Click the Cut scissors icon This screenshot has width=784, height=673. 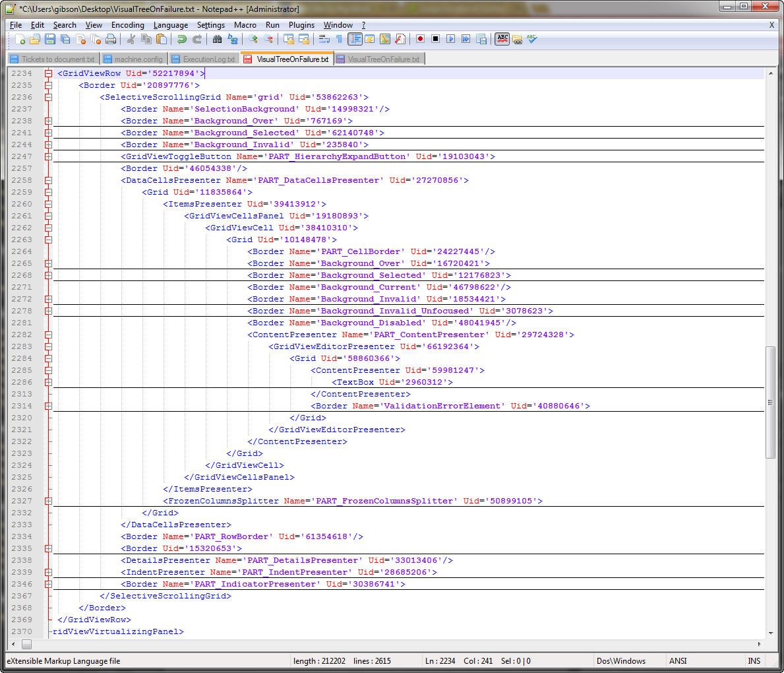point(131,40)
